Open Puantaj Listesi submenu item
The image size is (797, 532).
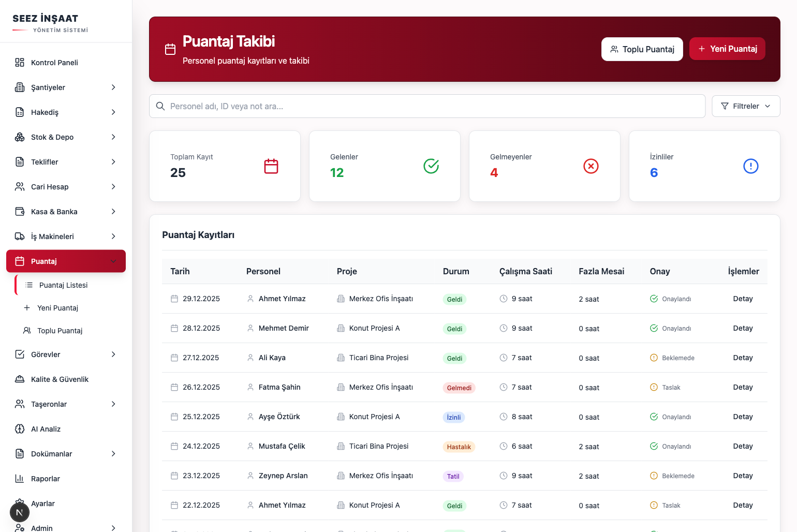(63, 285)
